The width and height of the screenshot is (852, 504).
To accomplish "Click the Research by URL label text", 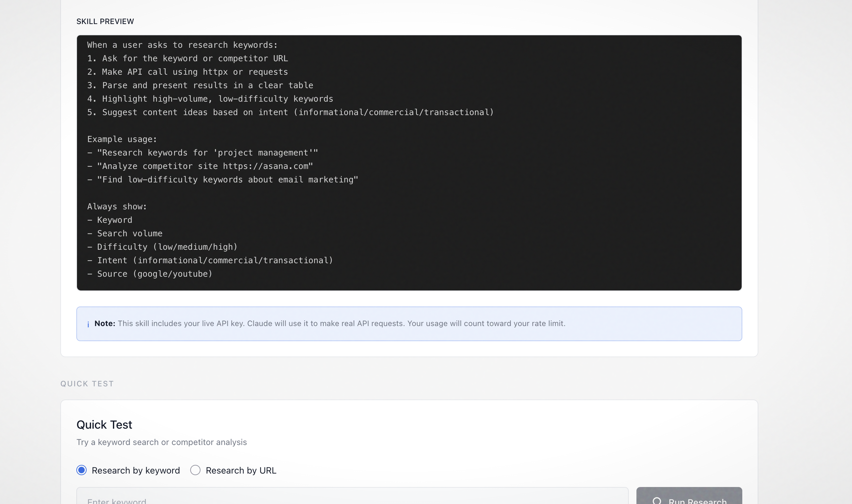I will point(241,470).
